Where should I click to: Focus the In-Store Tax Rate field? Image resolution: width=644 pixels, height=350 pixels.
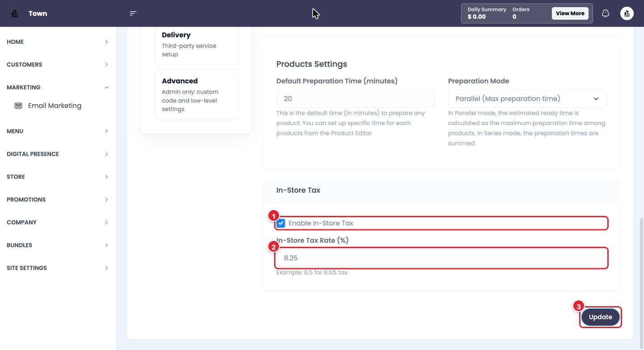441,258
